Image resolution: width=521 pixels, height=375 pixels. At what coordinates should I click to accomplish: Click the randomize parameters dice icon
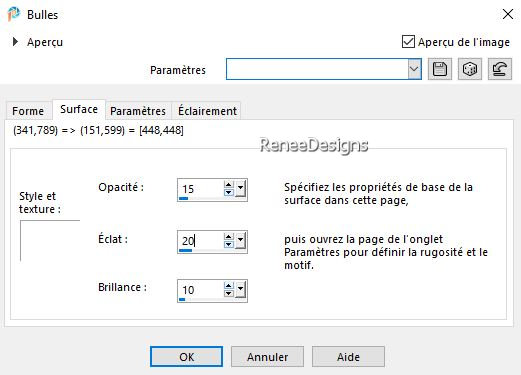(470, 69)
